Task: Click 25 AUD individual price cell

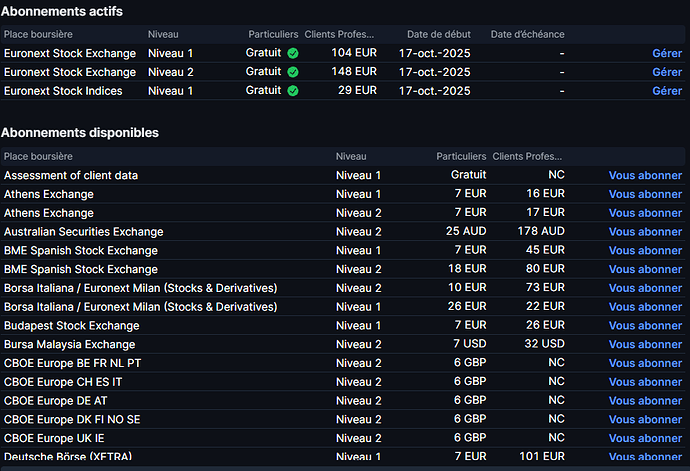Action: (466, 231)
